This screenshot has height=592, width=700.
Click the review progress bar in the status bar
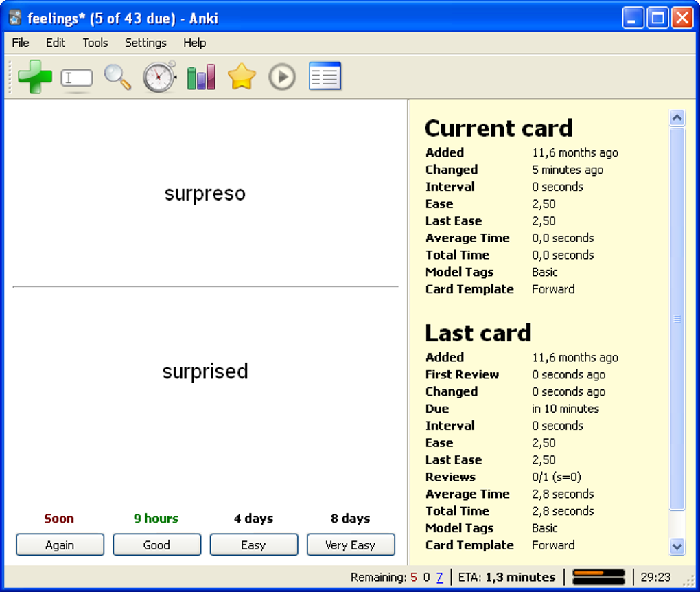(598, 577)
